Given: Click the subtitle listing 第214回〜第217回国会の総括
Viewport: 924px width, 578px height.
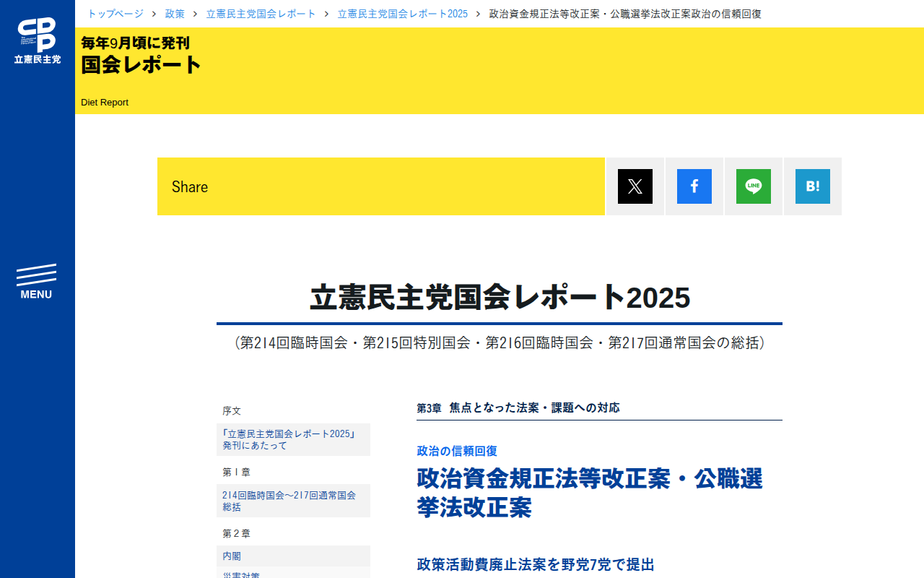Looking at the screenshot, I should point(500,342).
